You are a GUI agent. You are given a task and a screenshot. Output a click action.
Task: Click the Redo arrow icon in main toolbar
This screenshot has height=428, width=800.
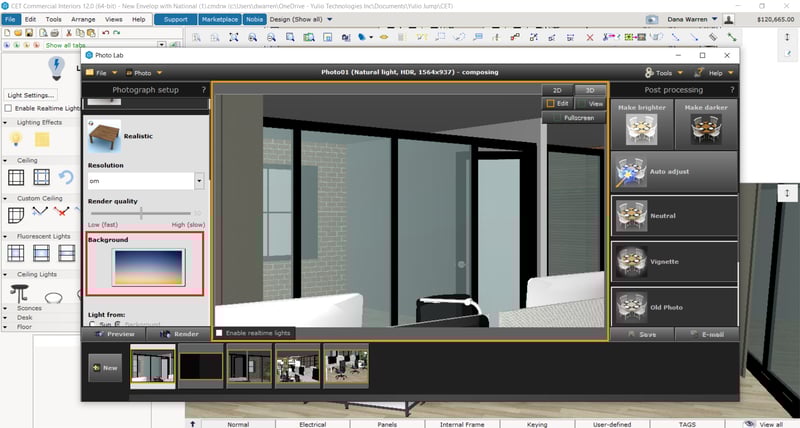[x=117, y=33]
